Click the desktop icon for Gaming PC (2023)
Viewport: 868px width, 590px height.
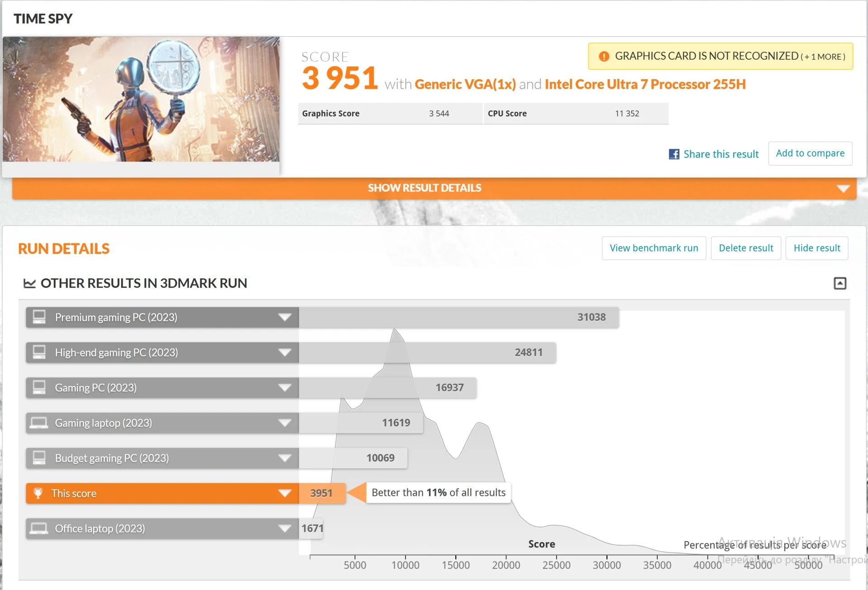[39, 387]
